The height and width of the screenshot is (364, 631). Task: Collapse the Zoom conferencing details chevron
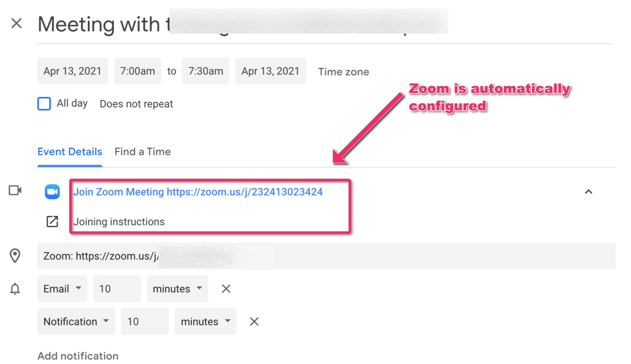point(588,192)
